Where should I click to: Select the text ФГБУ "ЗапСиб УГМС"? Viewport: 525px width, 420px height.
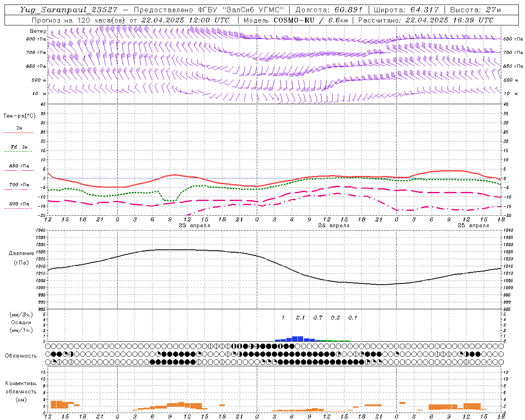click(x=242, y=10)
